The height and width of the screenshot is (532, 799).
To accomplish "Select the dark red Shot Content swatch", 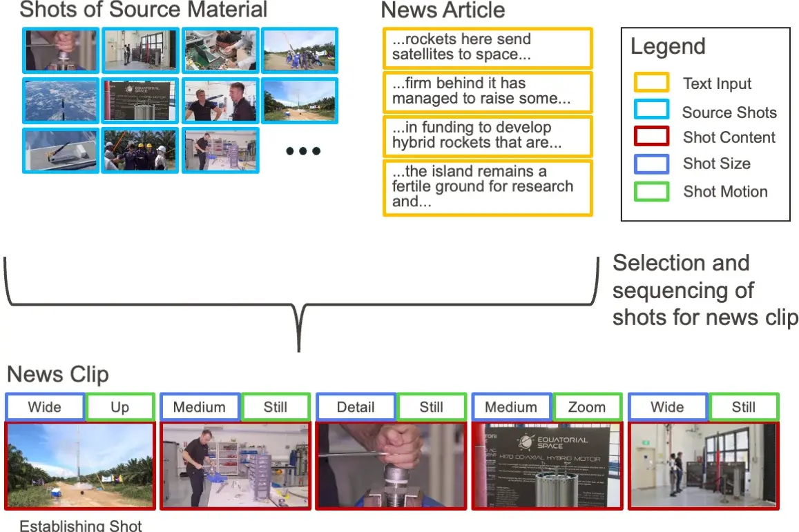I will pos(651,137).
